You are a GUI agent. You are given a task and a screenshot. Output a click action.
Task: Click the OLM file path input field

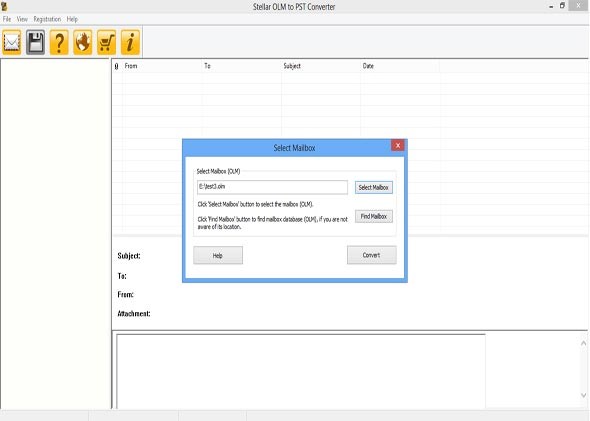(x=272, y=187)
